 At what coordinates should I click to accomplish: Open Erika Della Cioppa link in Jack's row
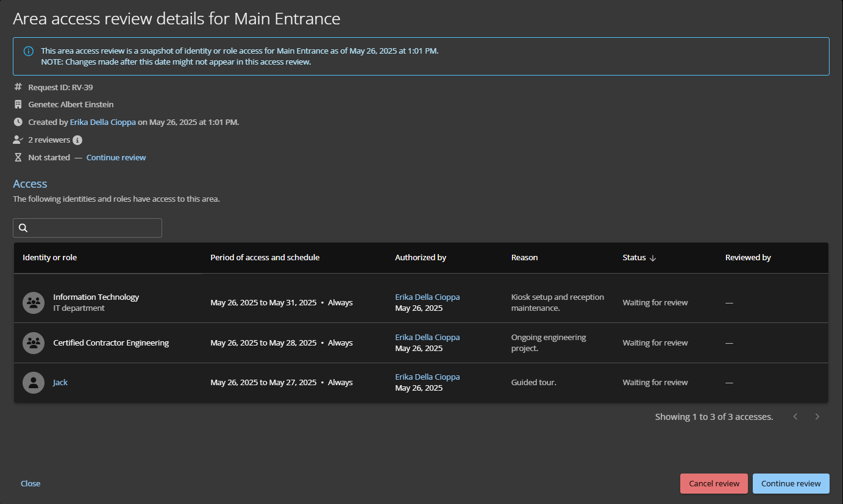(x=427, y=377)
